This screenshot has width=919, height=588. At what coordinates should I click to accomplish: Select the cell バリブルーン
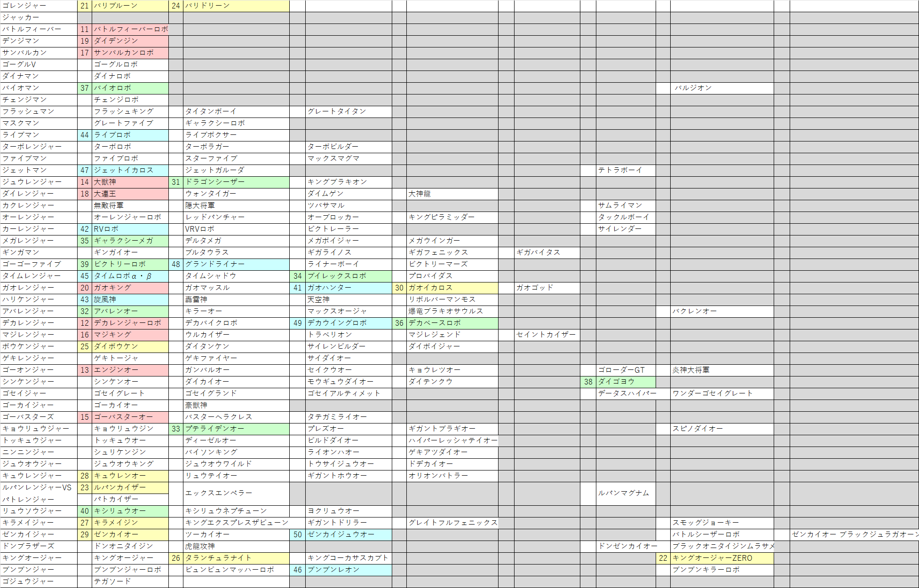[x=130, y=6]
